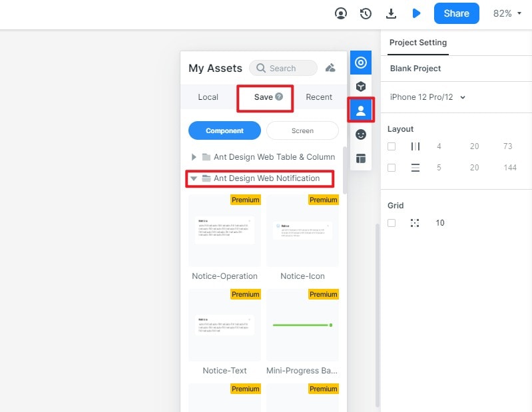Select the Component filter button
This screenshot has width=532, height=412.
click(x=224, y=130)
